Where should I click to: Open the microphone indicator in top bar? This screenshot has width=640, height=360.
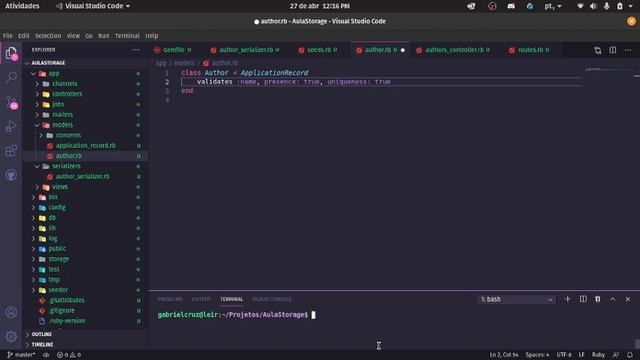point(607,6)
